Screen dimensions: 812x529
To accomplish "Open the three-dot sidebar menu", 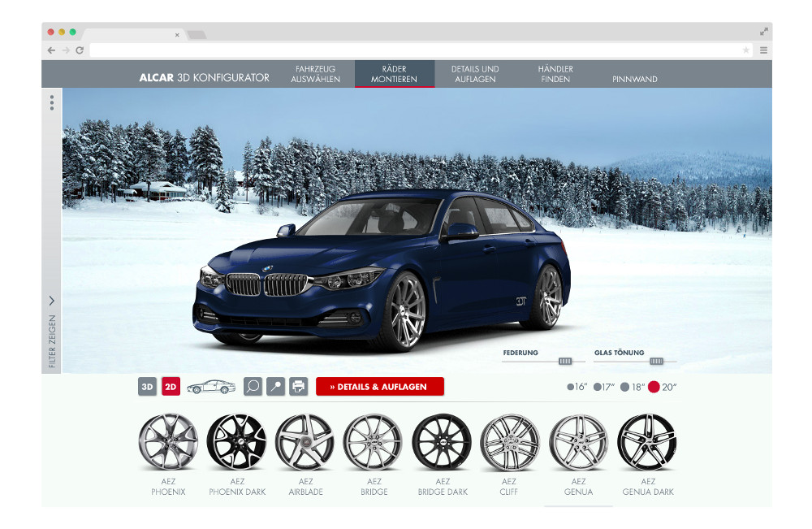I will pyautogui.click(x=52, y=102).
